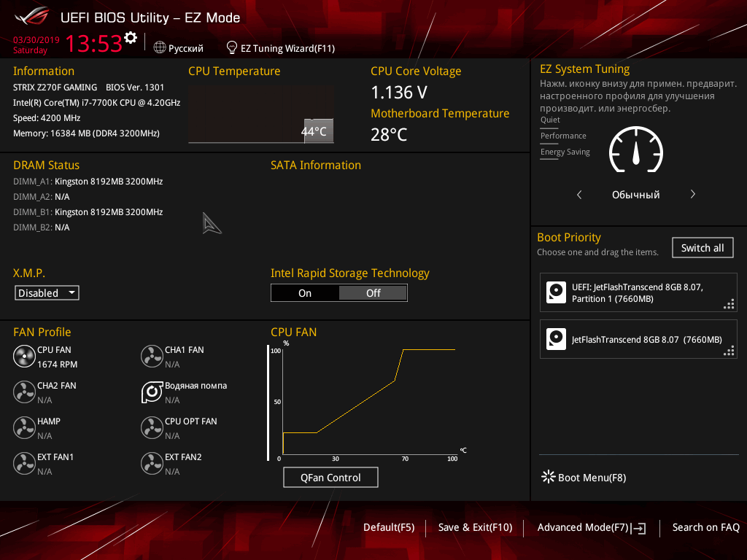Screen dimensions: 747x560
Task: Click the DIMM_A2: N/A row
Action: (42, 197)
